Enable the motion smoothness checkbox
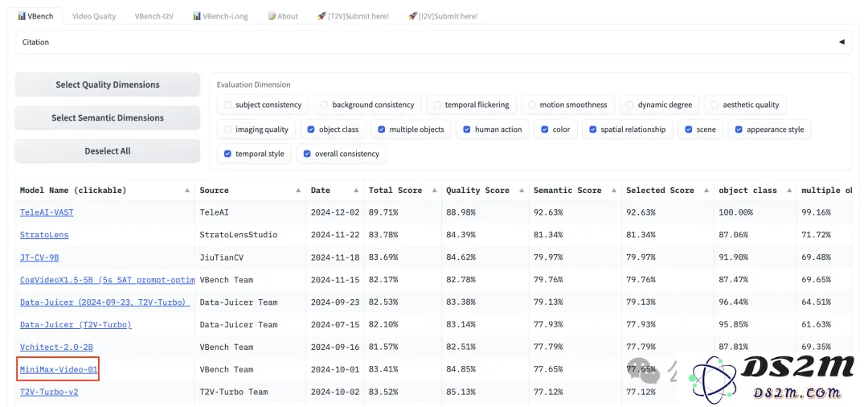The width and height of the screenshot is (868, 407). (x=532, y=105)
